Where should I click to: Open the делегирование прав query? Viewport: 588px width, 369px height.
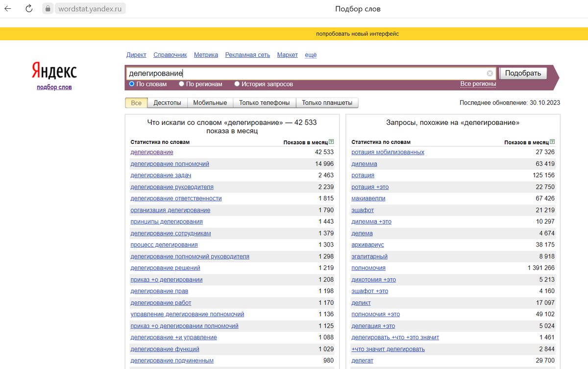(159, 291)
